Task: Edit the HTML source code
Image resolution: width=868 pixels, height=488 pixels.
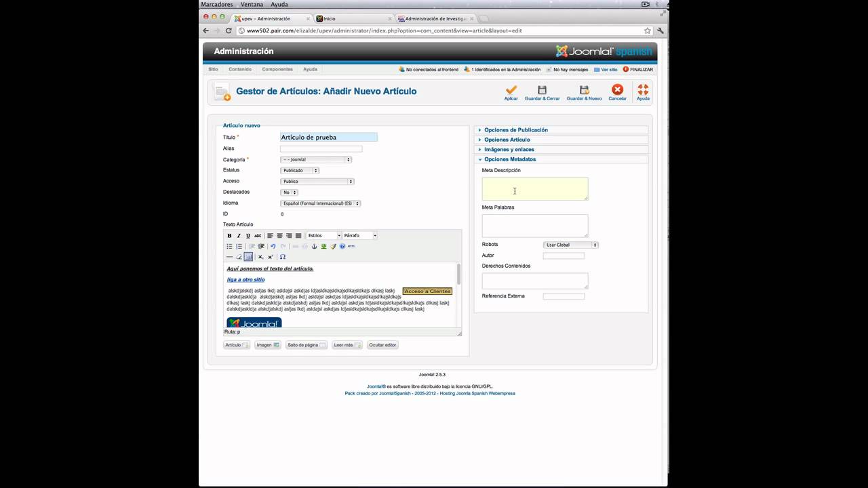Action: (x=351, y=247)
